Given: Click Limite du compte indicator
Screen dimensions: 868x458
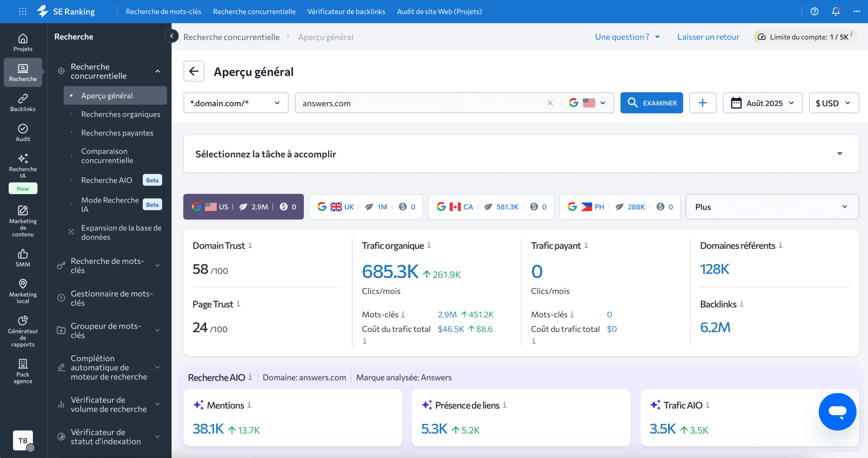Looking at the screenshot, I should (806, 37).
